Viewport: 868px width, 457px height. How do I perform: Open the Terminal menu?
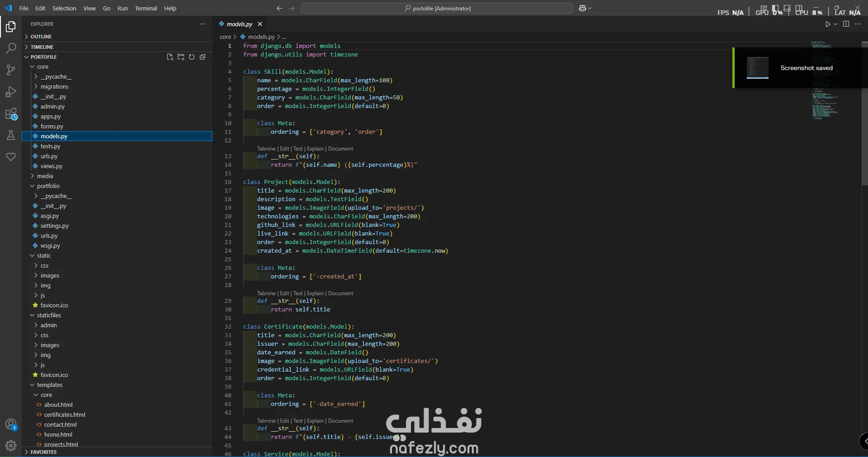click(x=146, y=8)
